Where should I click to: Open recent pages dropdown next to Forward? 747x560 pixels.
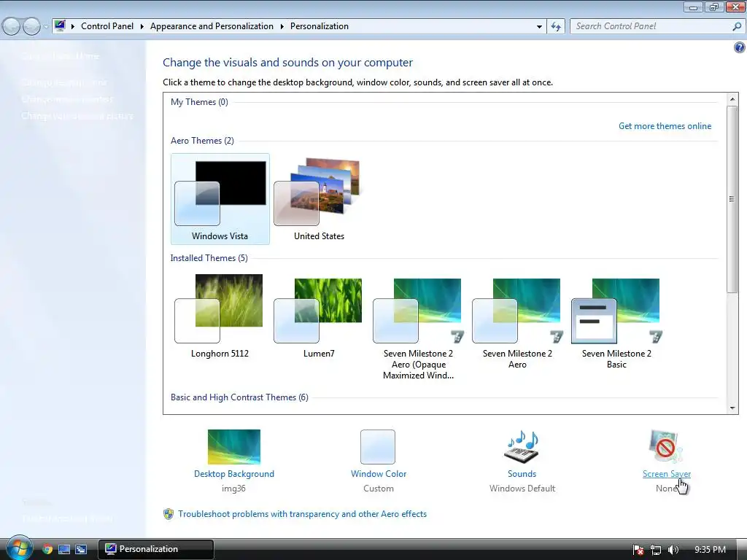(46, 27)
